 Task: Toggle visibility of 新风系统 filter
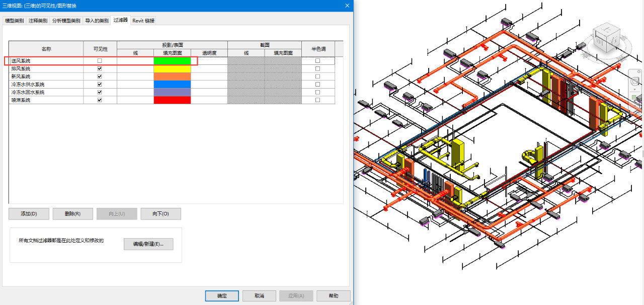point(100,77)
